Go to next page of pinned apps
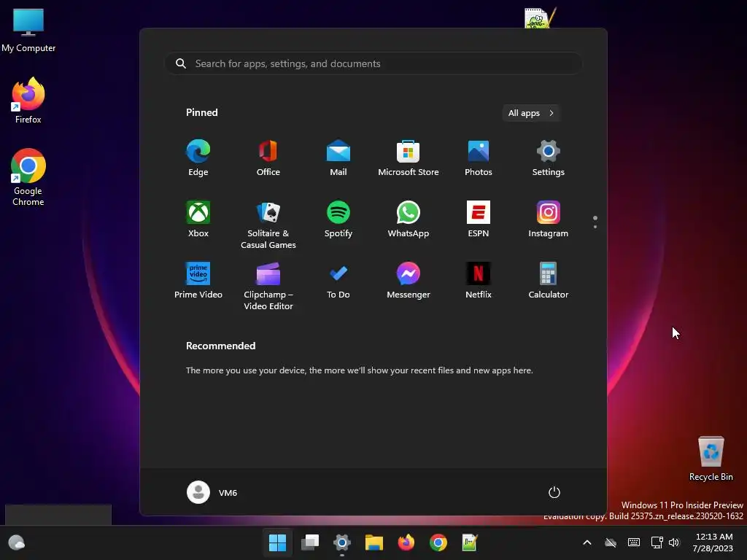This screenshot has height=560, width=747. click(x=595, y=227)
